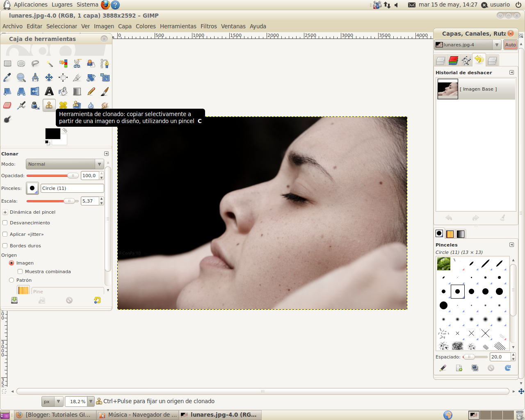The height and width of the screenshot is (420, 525).
Task: Choose the Free Select lasso tool
Action: [x=35, y=64]
